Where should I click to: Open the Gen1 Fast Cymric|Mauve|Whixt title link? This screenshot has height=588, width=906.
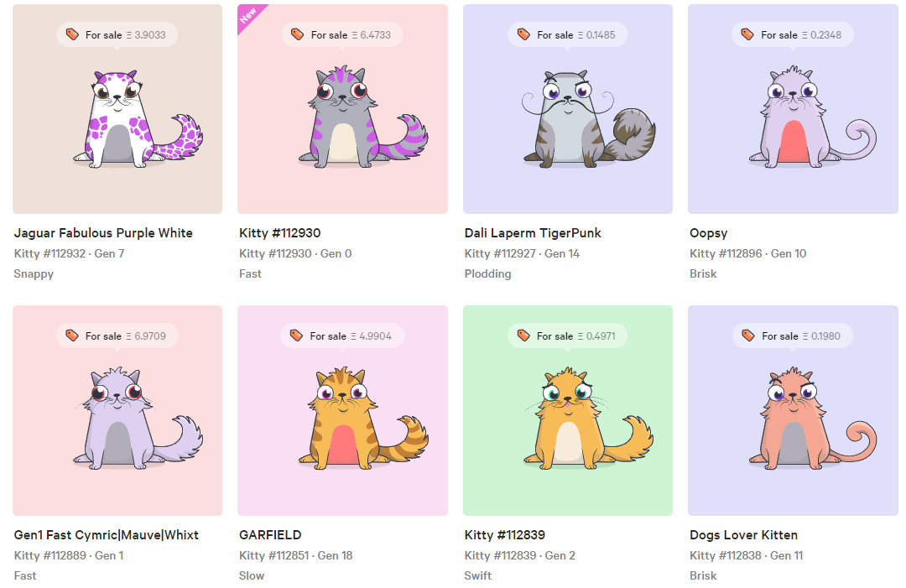(107, 535)
